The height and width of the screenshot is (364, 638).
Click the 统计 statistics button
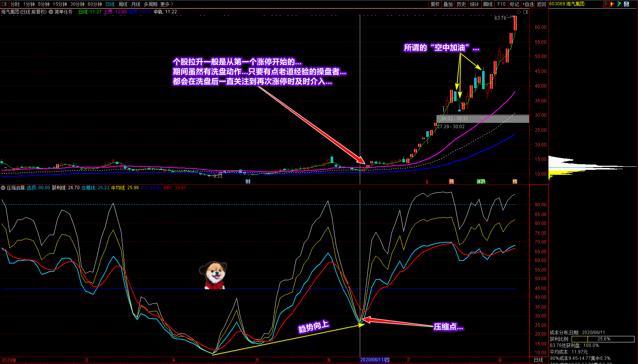click(475, 4)
